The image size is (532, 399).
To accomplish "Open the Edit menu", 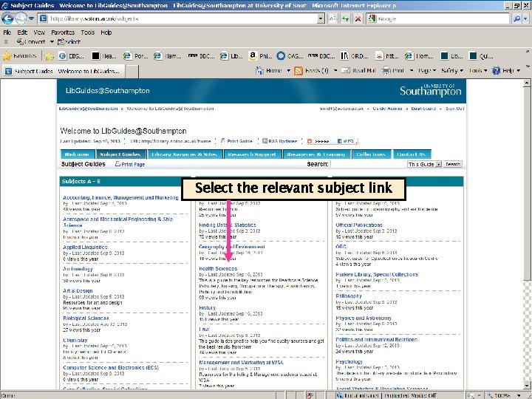I will click(22, 33).
